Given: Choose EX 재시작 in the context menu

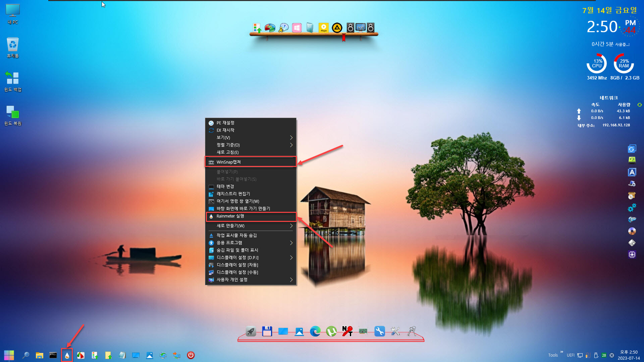Looking at the screenshot, I should 251,130.
